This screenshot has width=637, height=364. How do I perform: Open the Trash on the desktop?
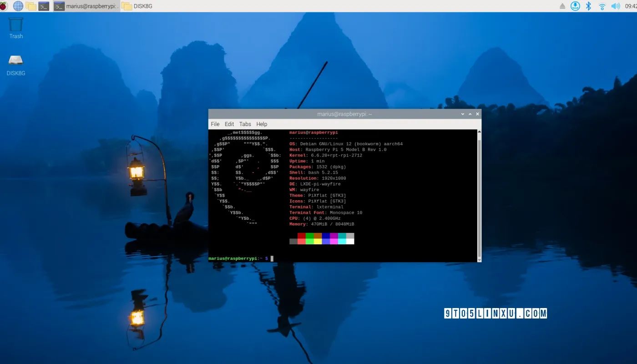(15, 27)
